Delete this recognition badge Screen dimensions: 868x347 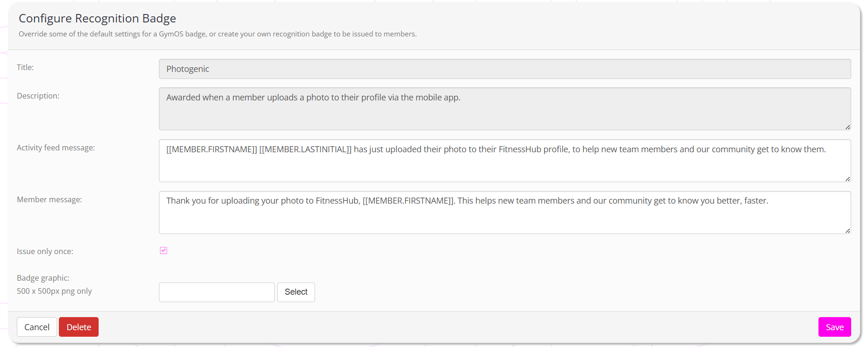79,327
